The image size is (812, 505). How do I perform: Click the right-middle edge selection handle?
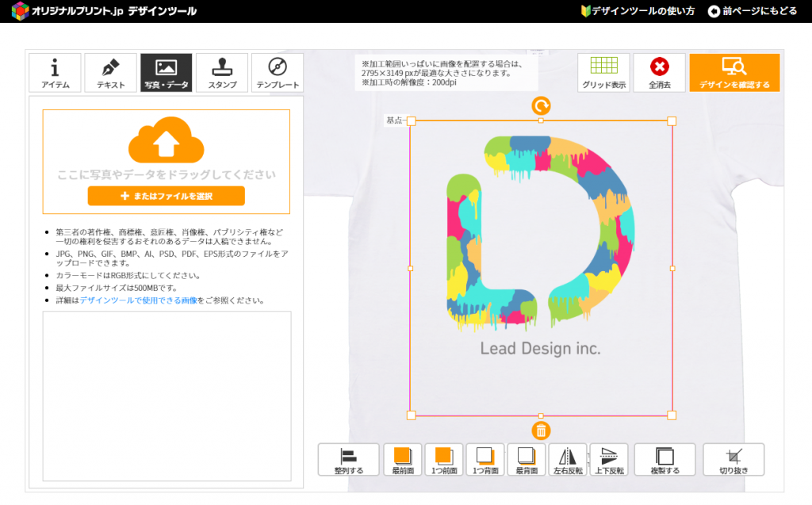[672, 268]
